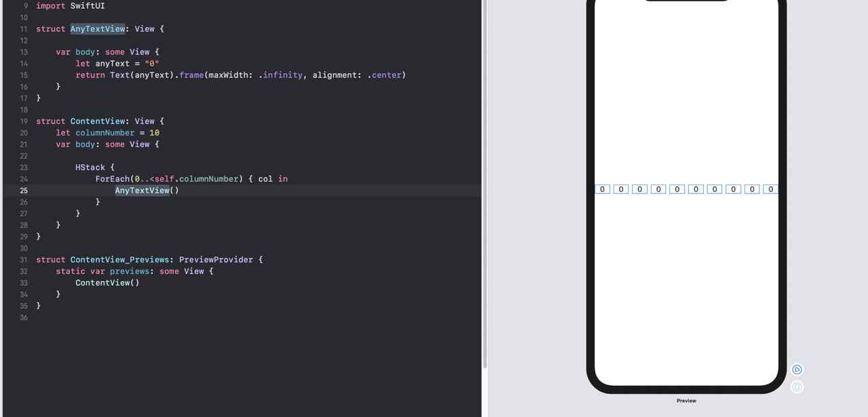Click AnyTextView() call on line 25
868x417 pixels.
click(146, 191)
